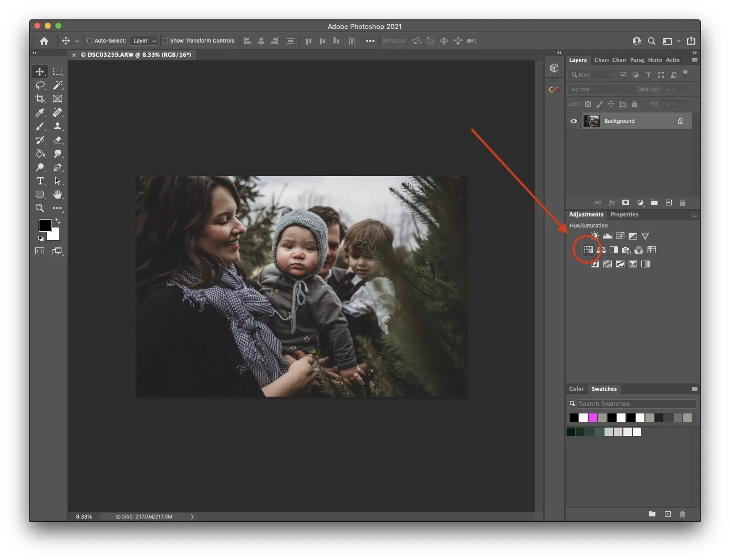This screenshot has height=560, width=730.
Task: Select the Magic Wand tool
Action: click(x=58, y=85)
